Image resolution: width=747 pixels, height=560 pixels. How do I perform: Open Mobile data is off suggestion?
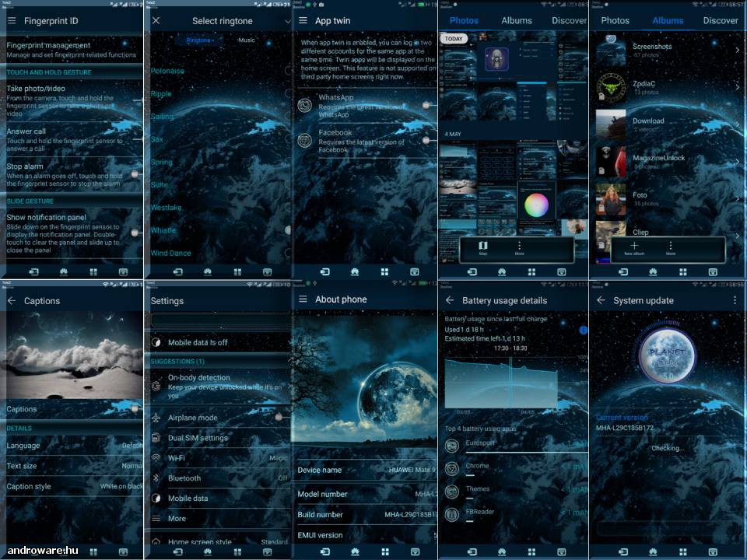[219, 342]
